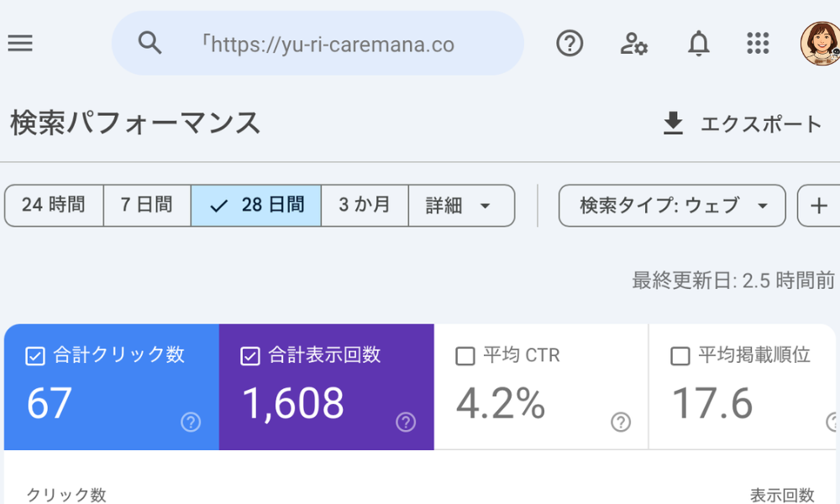Click the 1,608 impressions value
The height and width of the screenshot is (504, 840).
(x=293, y=403)
